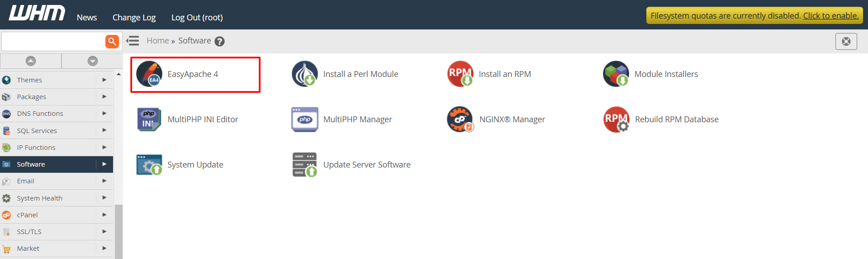Image resolution: width=868 pixels, height=259 pixels.
Task: Click the Install a Perl Module icon
Action: pyautogui.click(x=305, y=74)
